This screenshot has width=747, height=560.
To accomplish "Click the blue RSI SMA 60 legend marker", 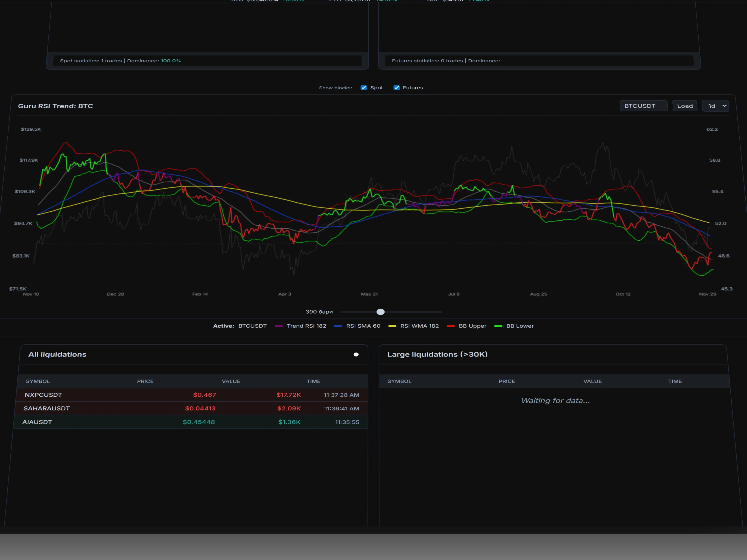I will coord(338,326).
